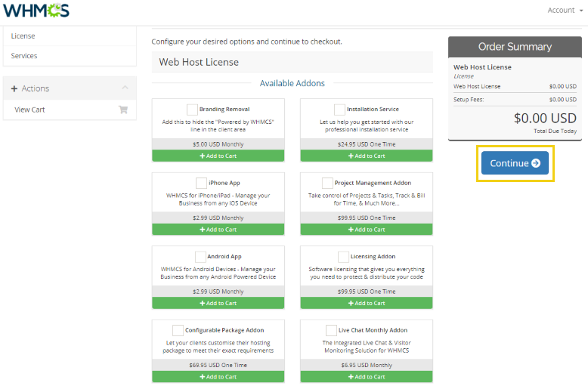Check the Project Management Addon box

[327, 183]
